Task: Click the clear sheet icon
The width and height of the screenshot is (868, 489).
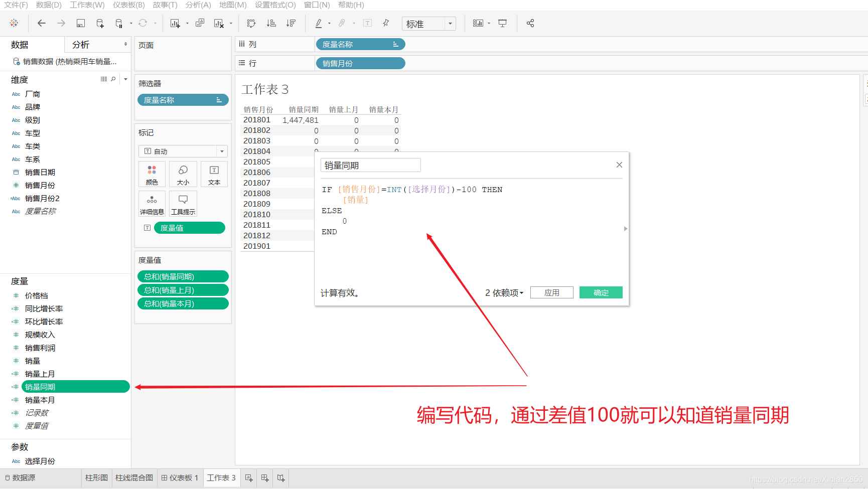Action: [x=219, y=23]
